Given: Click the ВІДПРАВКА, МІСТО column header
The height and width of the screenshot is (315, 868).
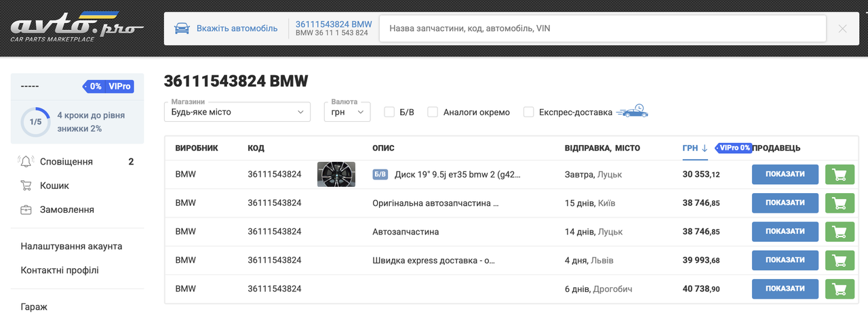Looking at the screenshot, I should click(602, 148).
